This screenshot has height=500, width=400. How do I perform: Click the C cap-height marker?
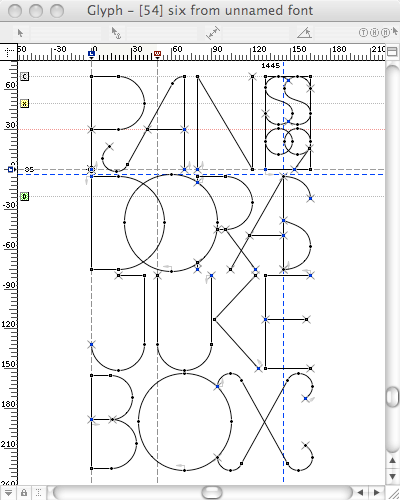pos(24,77)
